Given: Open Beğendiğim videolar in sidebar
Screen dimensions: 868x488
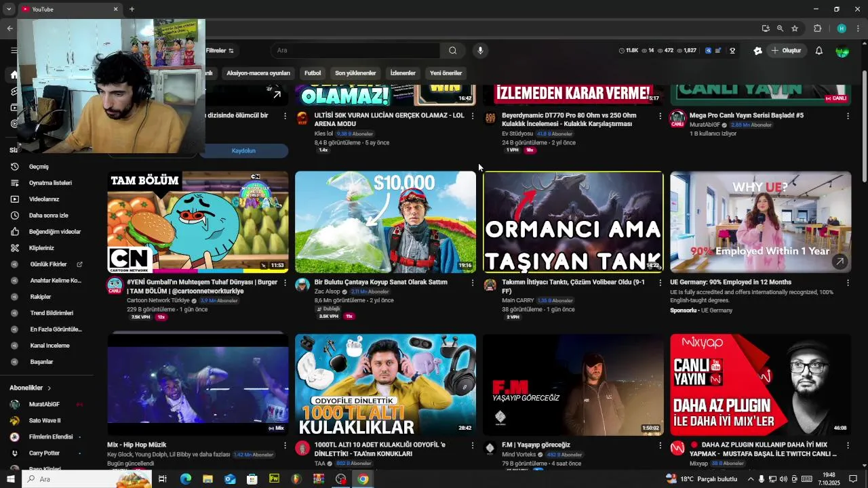Looking at the screenshot, I should [55, 232].
